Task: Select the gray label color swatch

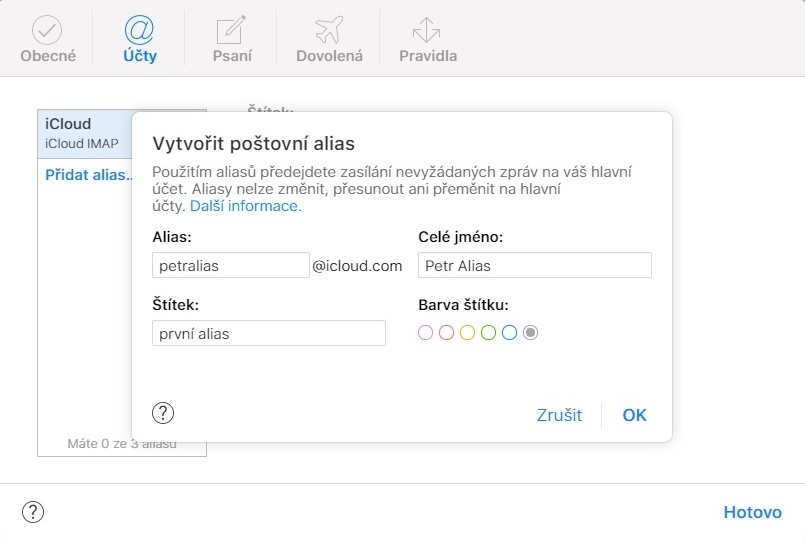Action: (x=531, y=333)
